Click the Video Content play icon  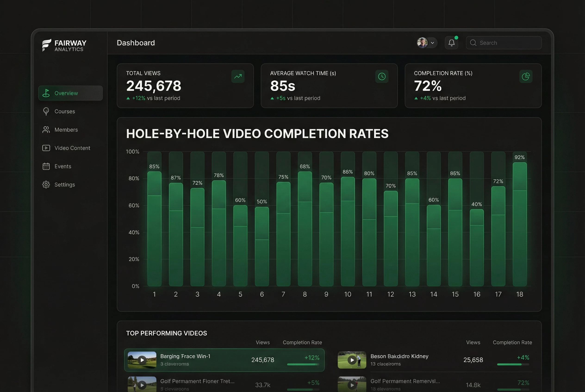pos(46,148)
